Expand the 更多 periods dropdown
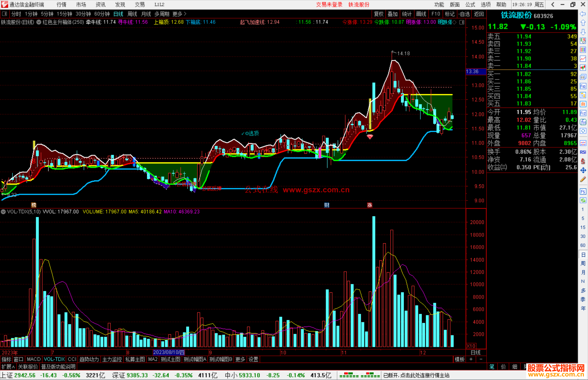588x380 pixels. [179, 14]
